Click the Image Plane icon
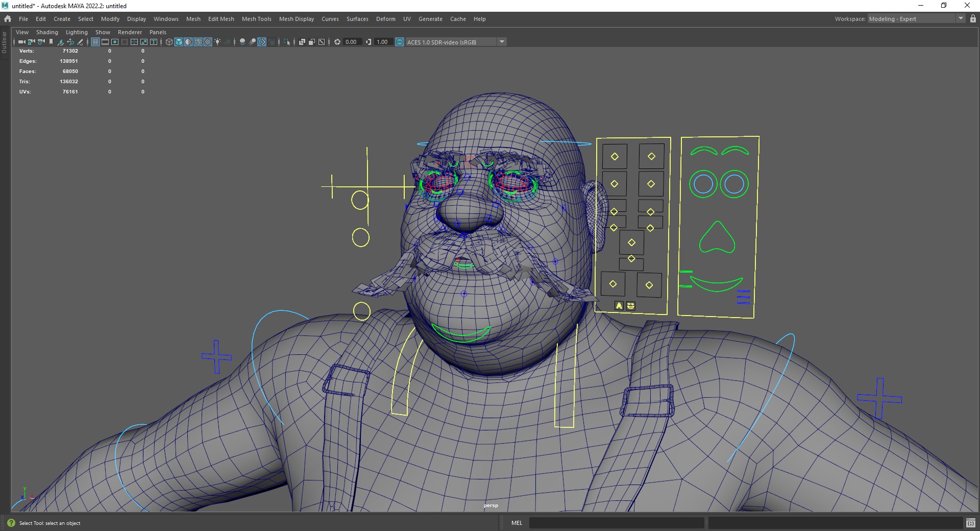Image resolution: width=980 pixels, height=531 pixels. click(60, 42)
